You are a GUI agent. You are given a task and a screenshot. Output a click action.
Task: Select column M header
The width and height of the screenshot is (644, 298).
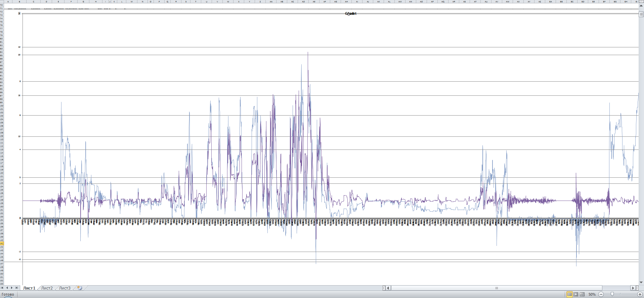coord(132,2)
